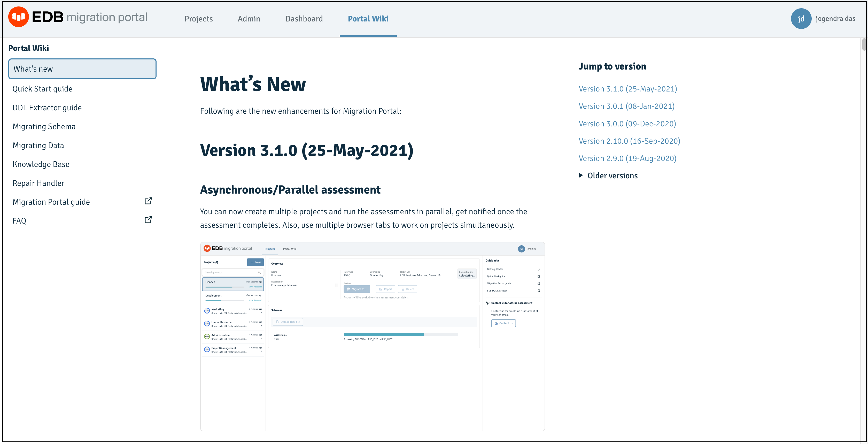Image resolution: width=868 pixels, height=444 pixels.
Task: Go to Migrating Schema page
Action: click(44, 126)
